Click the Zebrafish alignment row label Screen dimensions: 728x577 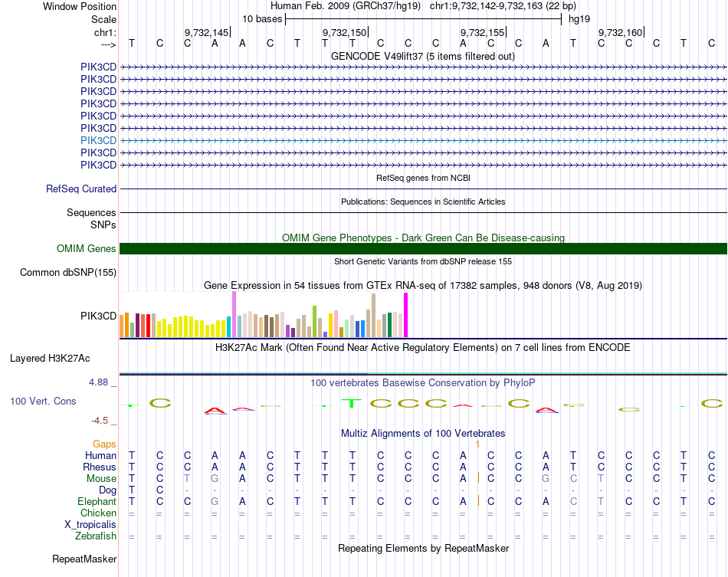point(96,536)
